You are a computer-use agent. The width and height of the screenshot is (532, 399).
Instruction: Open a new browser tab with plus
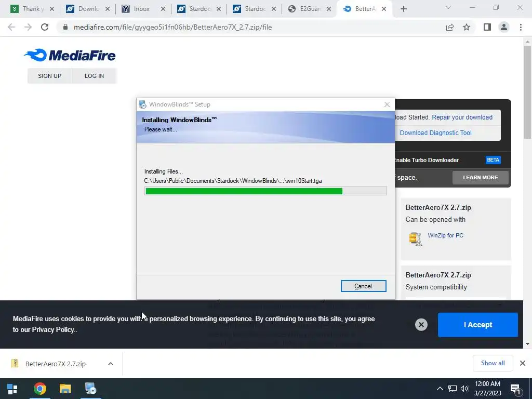click(403, 9)
